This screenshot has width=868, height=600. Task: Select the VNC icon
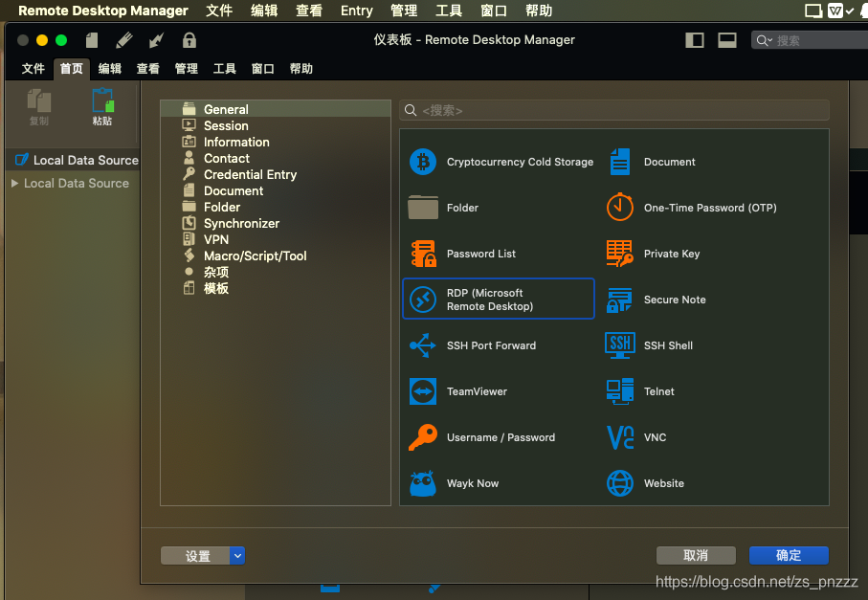[620, 437]
